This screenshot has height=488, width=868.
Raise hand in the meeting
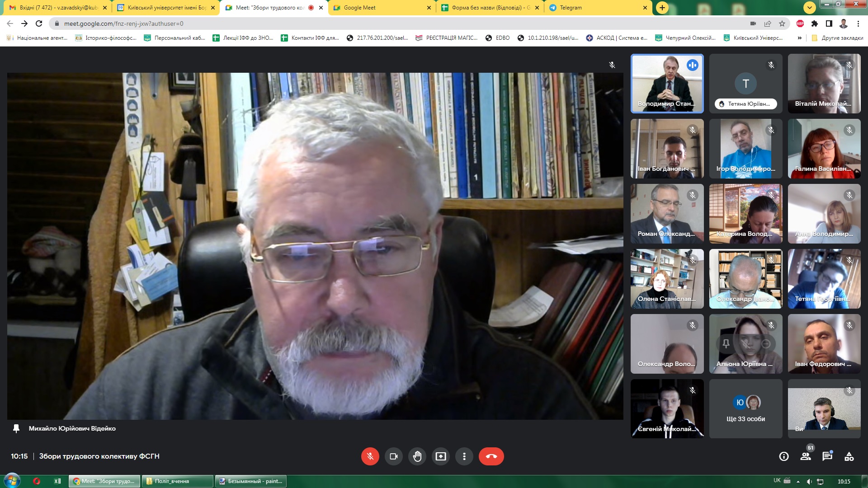[x=417, y=456]
